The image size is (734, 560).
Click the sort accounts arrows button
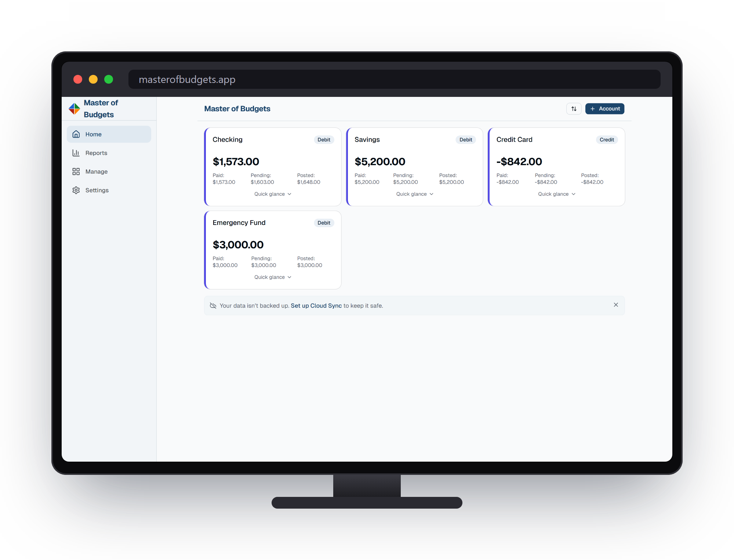[x=574, y=109]
